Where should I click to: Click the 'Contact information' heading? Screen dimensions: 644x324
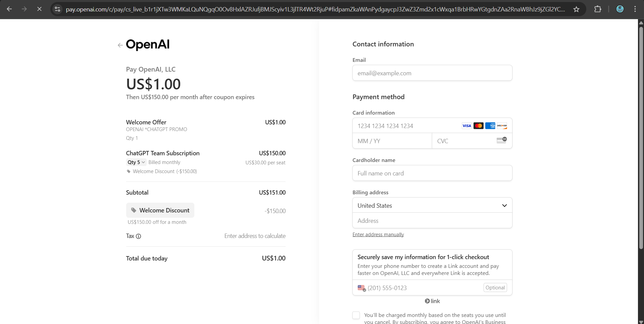383,44
